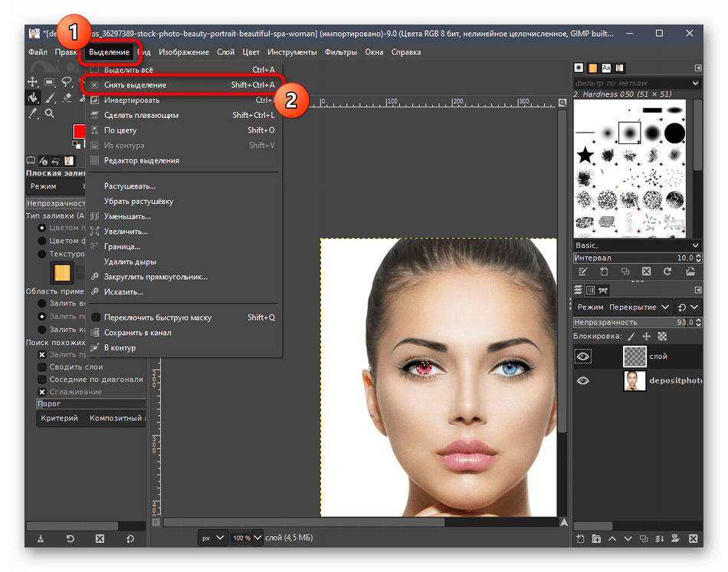728x572 pixels.
Task: Open the zoom 100% dropdown
Action: coord(257,537)
